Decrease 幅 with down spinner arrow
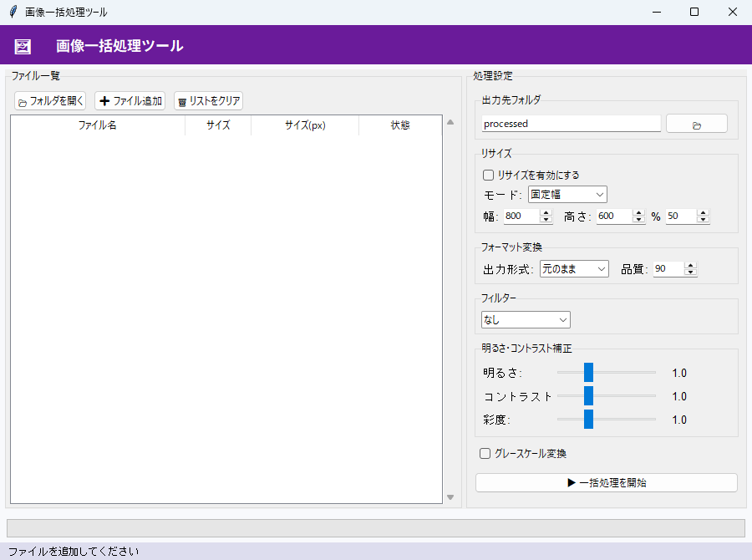 546,220
